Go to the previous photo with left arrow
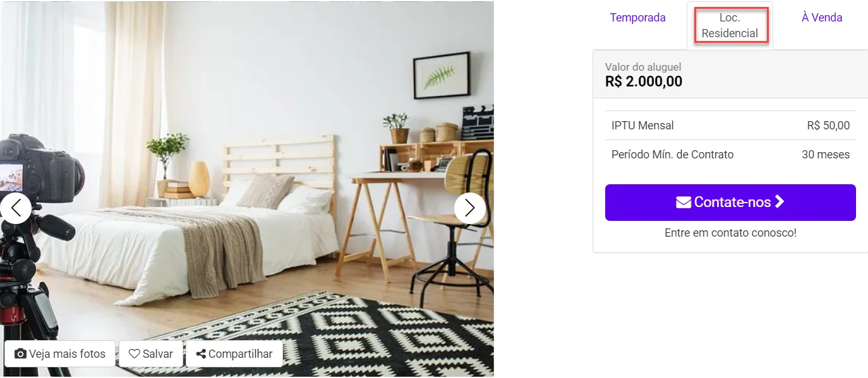This screenshot has height=378, width=868. [16, 208]
